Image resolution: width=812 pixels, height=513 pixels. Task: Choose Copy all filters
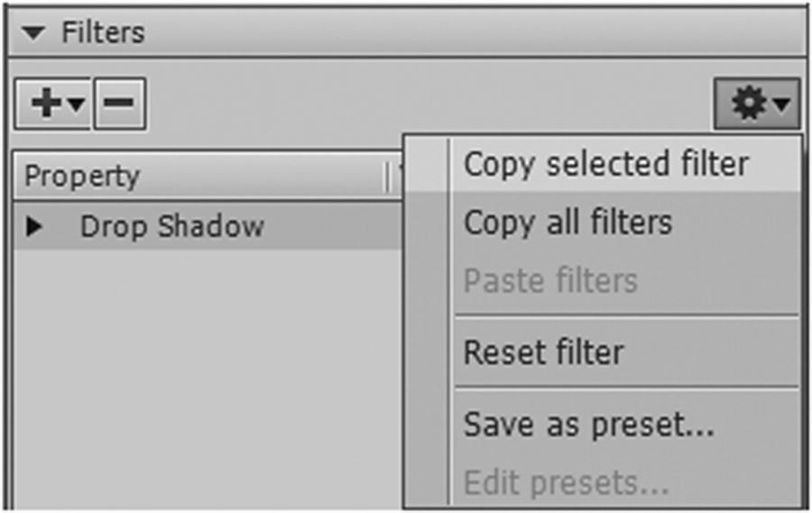pyautogui.click(x=567, y=222)
